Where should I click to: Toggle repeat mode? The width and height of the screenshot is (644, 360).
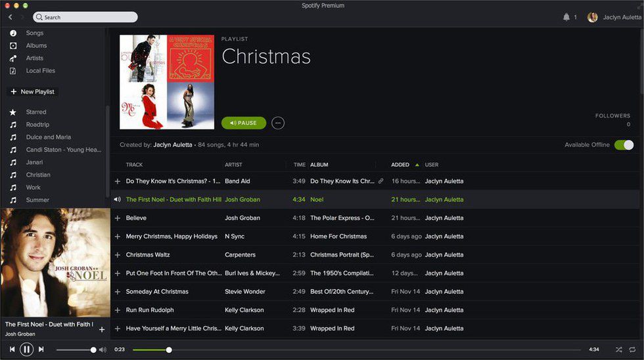pyautogui.click(x=632, y=349)
